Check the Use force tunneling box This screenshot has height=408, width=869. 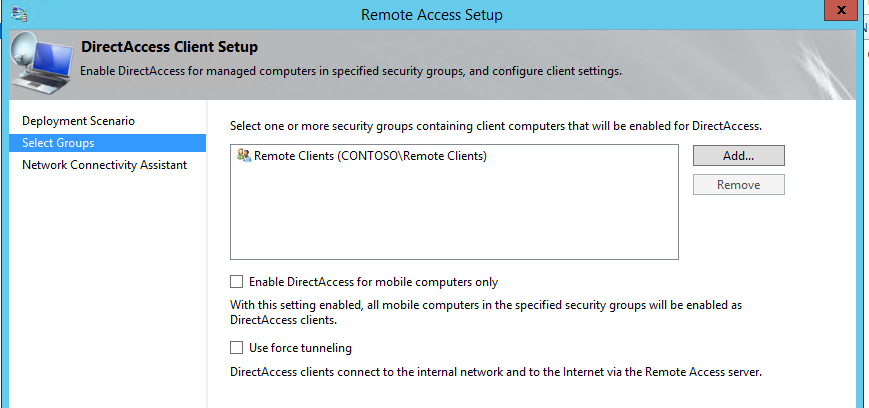pyautogui.click(x=237, y=348)
